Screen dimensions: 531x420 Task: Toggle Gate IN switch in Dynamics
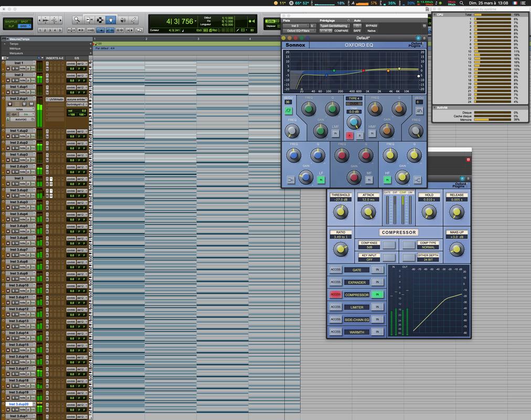tap(377, 270)
